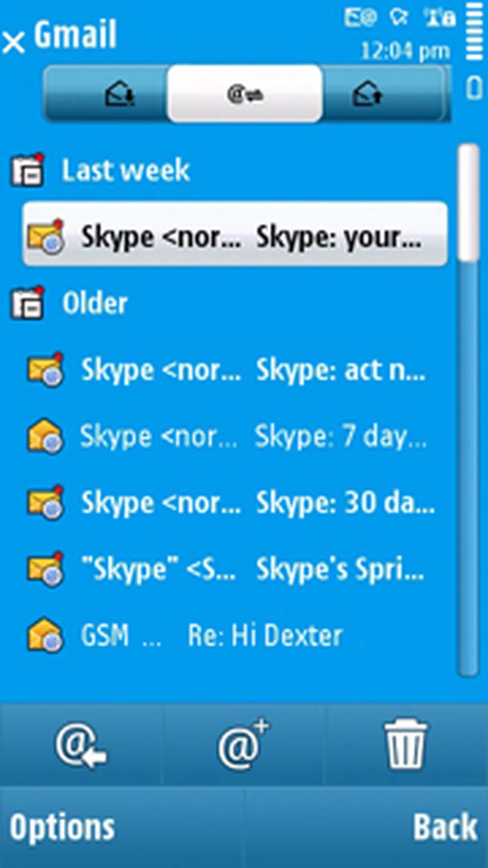Tap the signal strength indicator

point(474,31)
